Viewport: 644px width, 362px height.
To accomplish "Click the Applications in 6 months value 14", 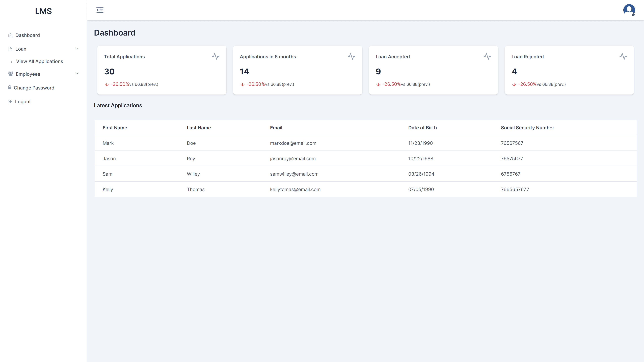I will point(244,71).
